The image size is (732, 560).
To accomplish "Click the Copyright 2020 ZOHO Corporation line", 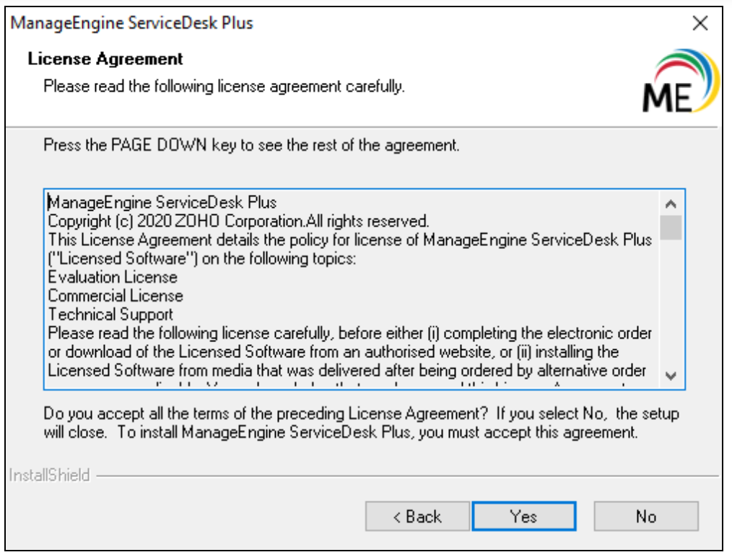I will (238, 220).
